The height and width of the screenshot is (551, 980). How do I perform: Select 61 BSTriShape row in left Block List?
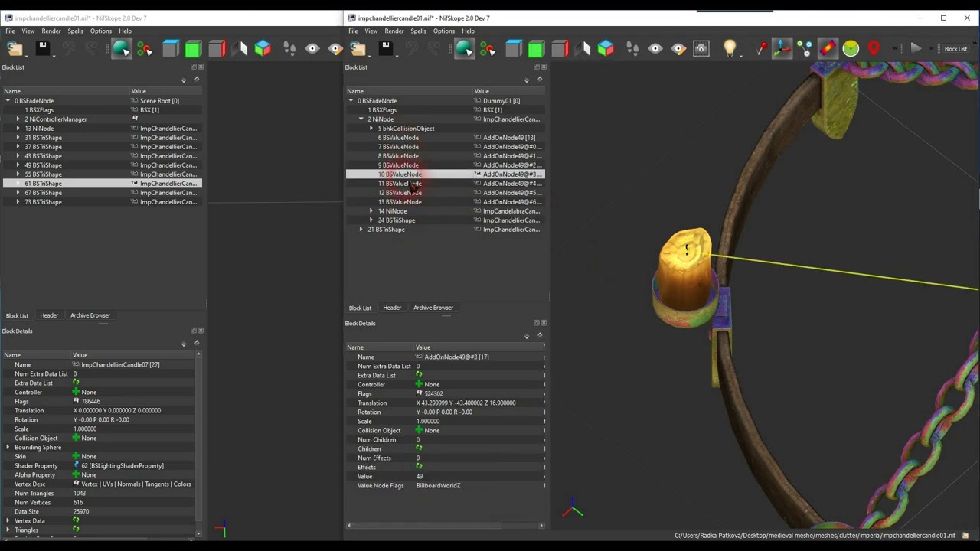(102, 184)
